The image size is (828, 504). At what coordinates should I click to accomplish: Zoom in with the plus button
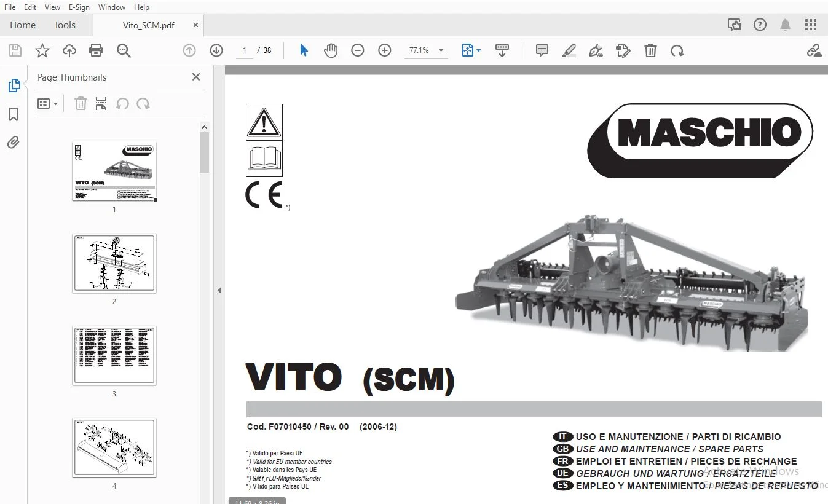[x=385, y=50]
